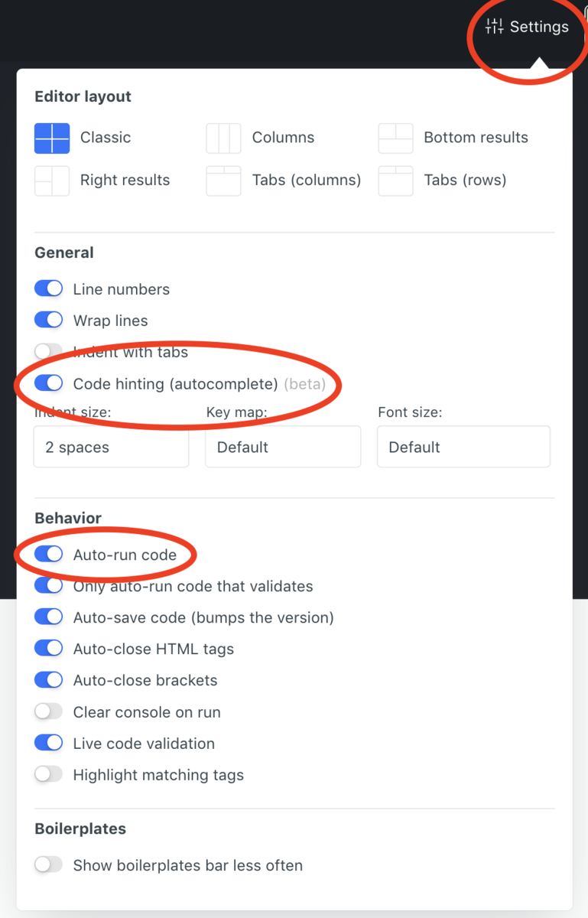
Task: Enable Indent with tabs
Action: point(48,352)
